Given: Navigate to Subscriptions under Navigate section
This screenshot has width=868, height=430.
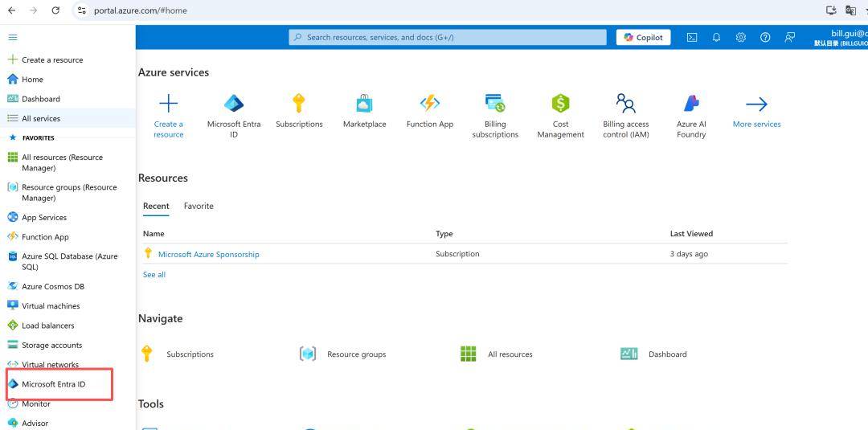Looking at the screenshot, I should pos(178,354).
